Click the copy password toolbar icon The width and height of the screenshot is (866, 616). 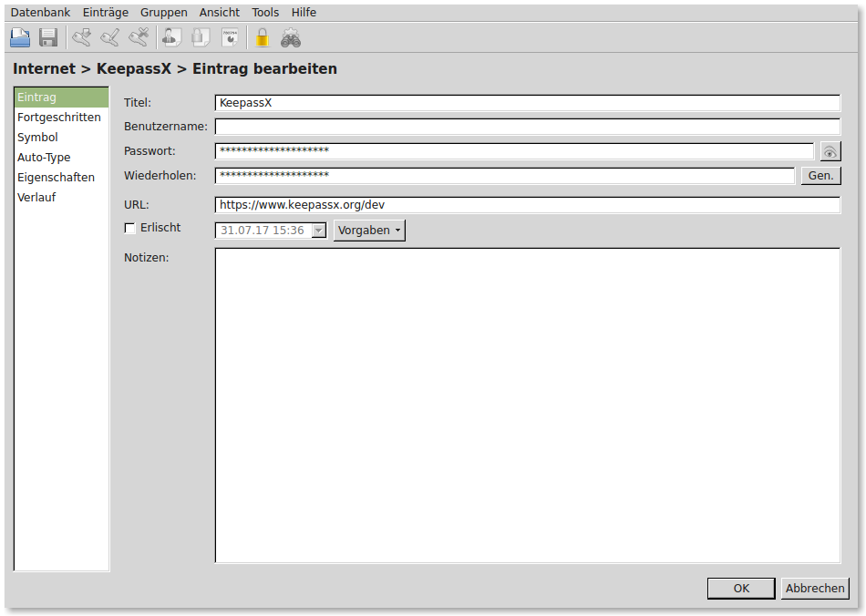tap(201, 38)
